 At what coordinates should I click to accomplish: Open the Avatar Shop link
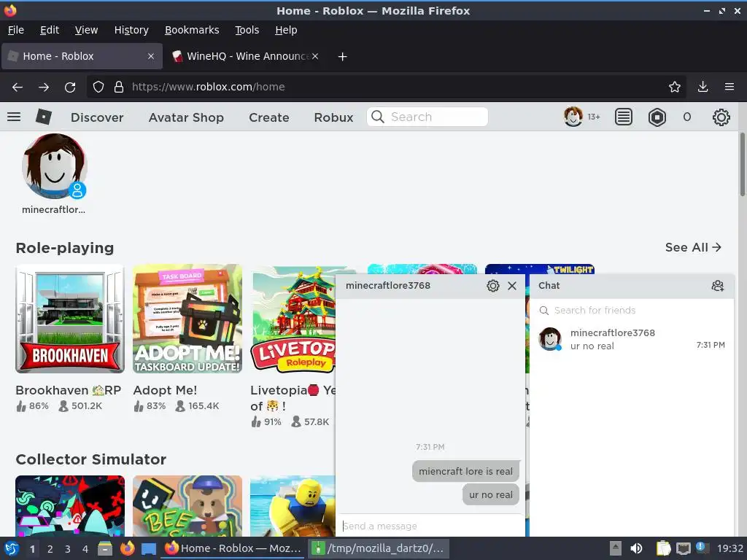pyautogui.click(x=186, y=117)
